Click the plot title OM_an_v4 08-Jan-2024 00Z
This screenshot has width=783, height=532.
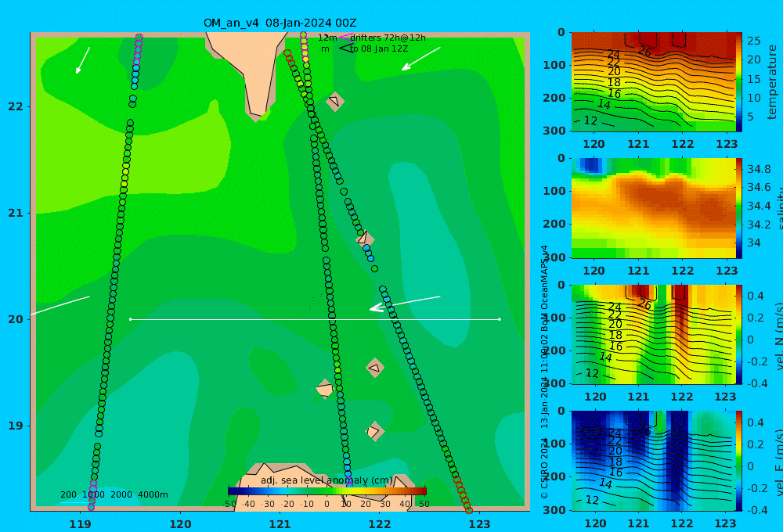coord(280,23)
